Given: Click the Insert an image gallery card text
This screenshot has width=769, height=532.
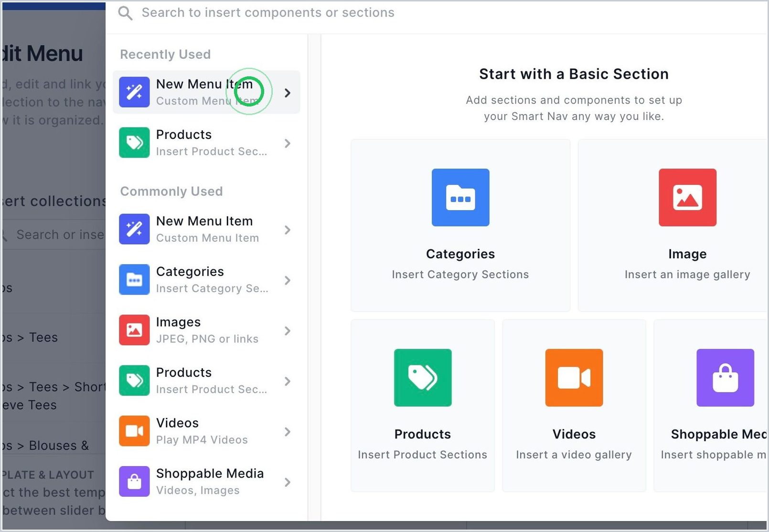Looking at the screenshot, I should pos(687,275).
